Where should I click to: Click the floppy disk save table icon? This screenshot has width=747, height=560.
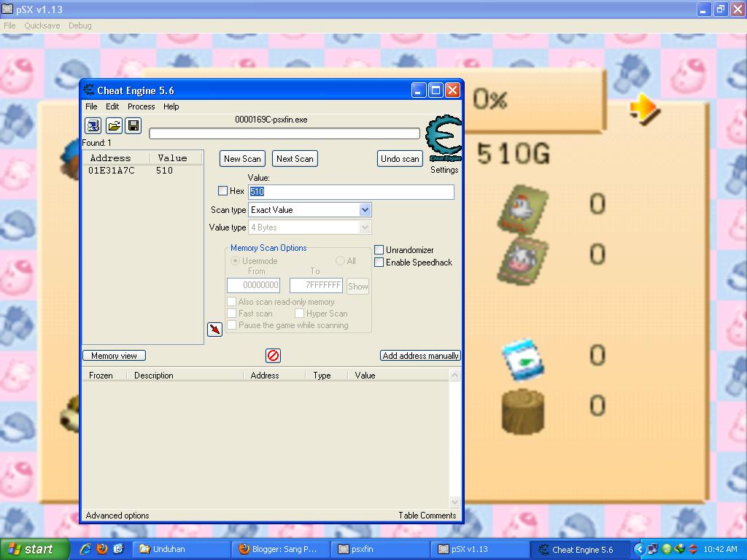(x=133, y=125)
